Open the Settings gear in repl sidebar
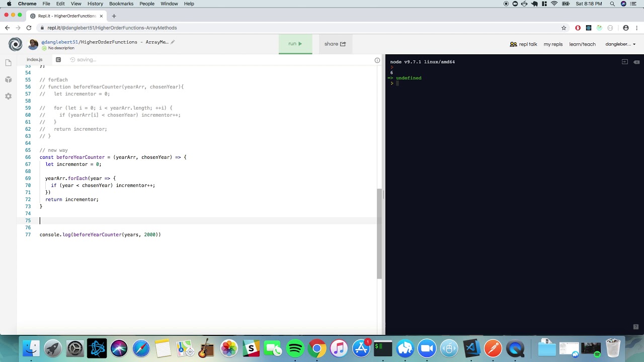 (8, 96)
